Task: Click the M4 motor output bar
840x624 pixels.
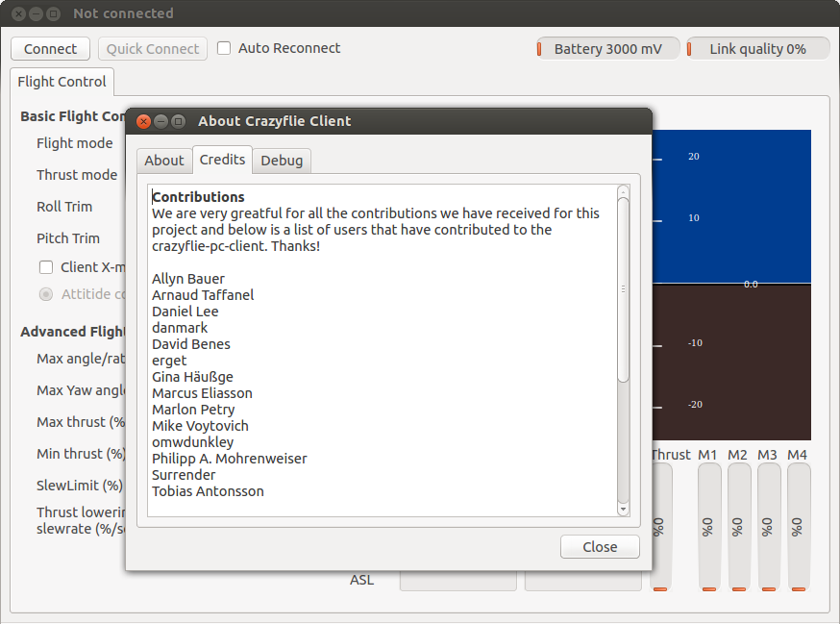Action: tap(799, 528)
